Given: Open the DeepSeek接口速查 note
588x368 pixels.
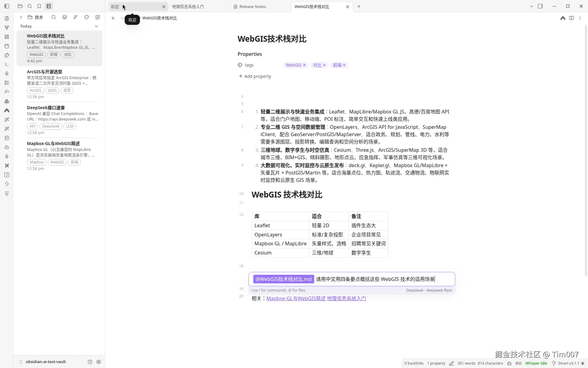Looking at the screenshot, I should 59,120.
